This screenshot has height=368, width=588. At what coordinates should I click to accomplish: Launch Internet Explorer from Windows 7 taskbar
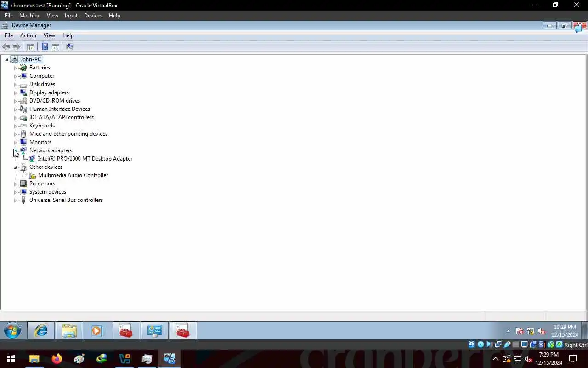click(41, 330)
